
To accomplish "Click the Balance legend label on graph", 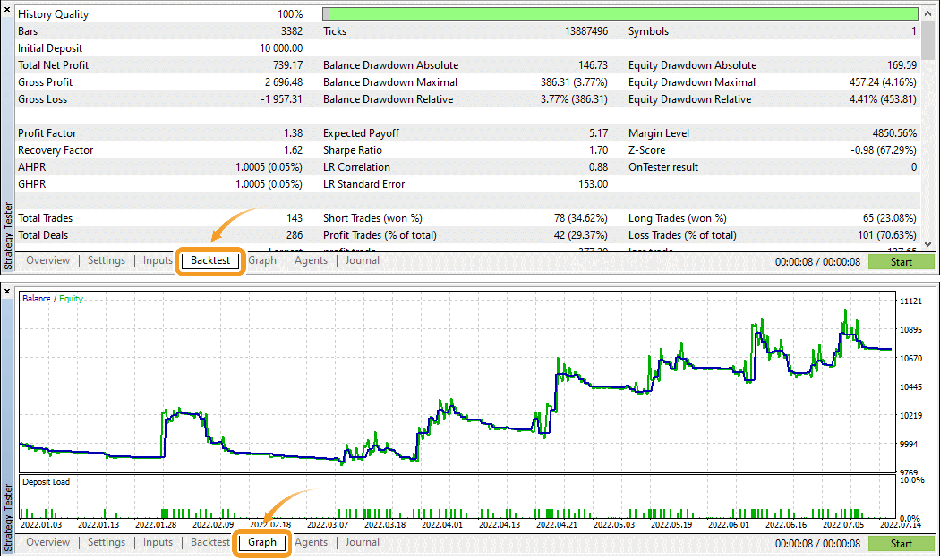I will (36, 298).
